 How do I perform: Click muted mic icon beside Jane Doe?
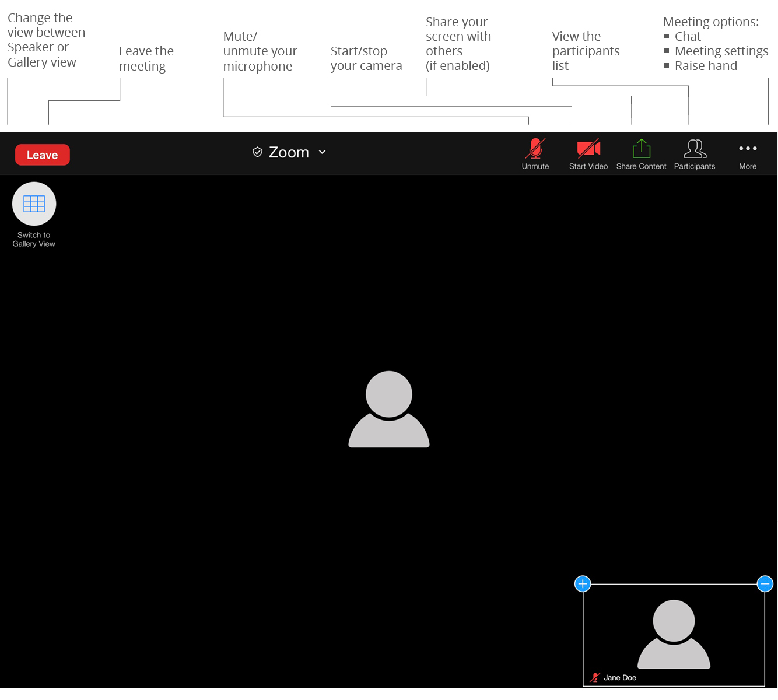[x=594, y=677]
